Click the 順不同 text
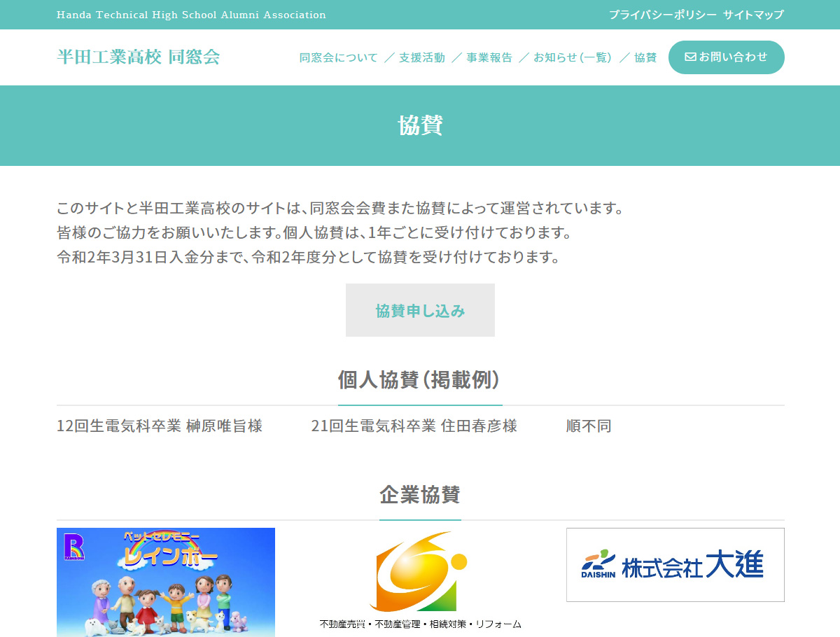 coord(588,426)
